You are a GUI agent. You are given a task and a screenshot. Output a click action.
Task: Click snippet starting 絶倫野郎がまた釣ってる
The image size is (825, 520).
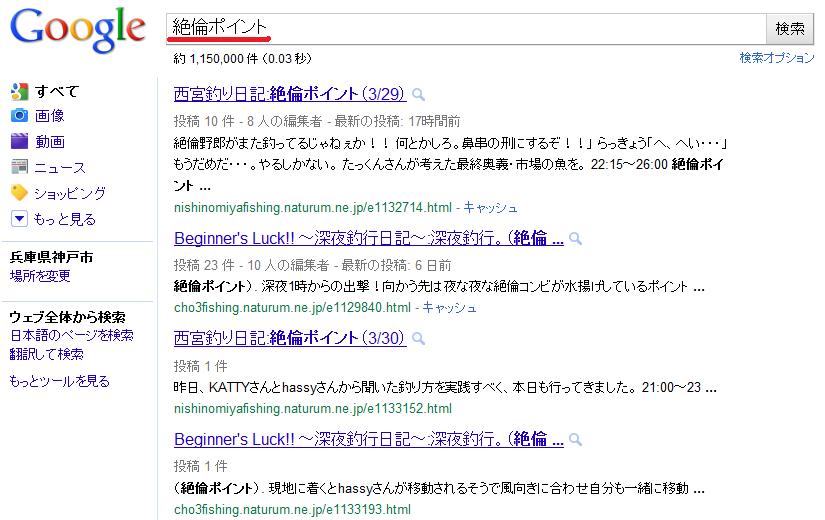tap(451, 164)
